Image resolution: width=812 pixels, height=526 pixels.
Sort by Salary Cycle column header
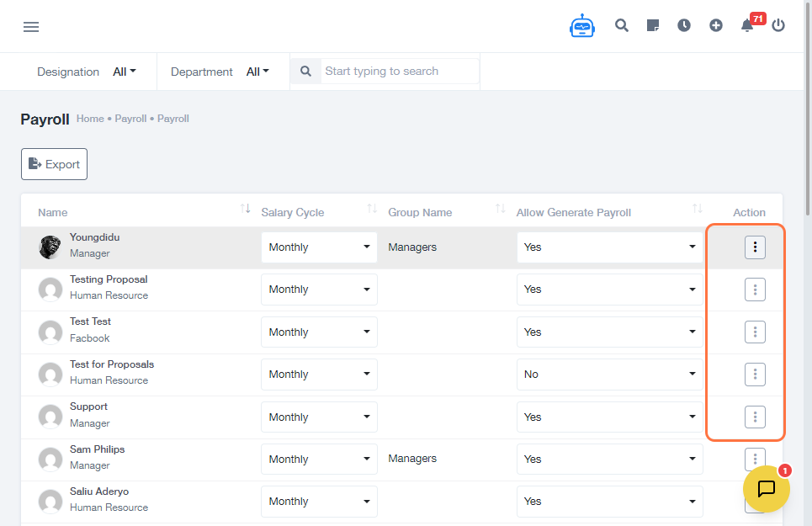coord(371,209)
